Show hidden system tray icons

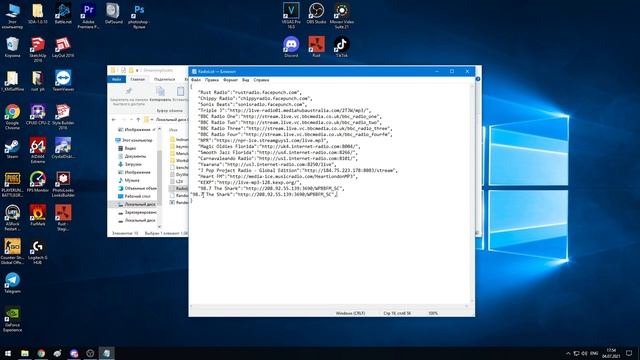click(x=568, y=353)
